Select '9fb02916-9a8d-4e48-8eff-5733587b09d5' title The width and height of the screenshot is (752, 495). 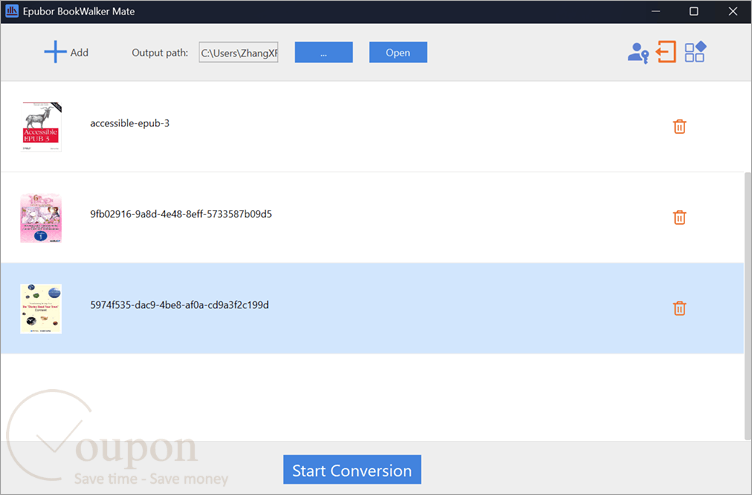click(181, 214)
